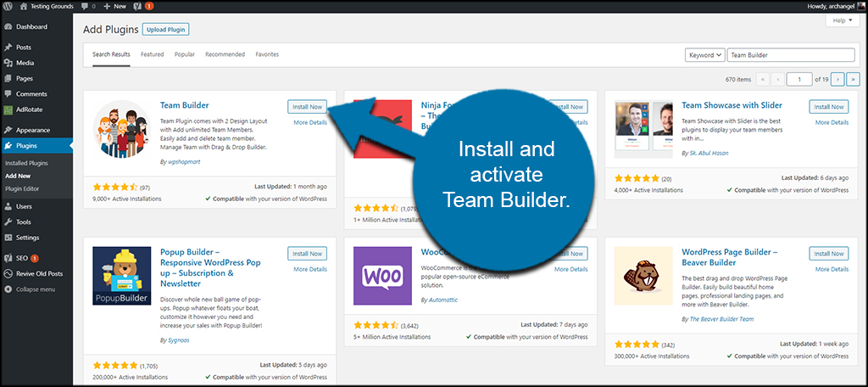
Task: Install Team Showcase with Slider now
Action: (829, 106)
